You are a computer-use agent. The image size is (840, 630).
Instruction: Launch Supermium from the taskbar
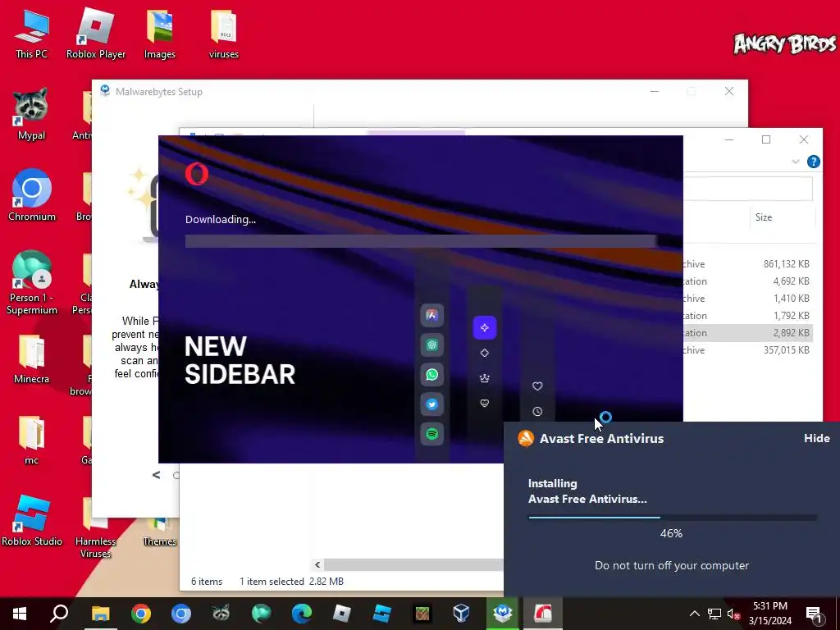coord(262,614)
